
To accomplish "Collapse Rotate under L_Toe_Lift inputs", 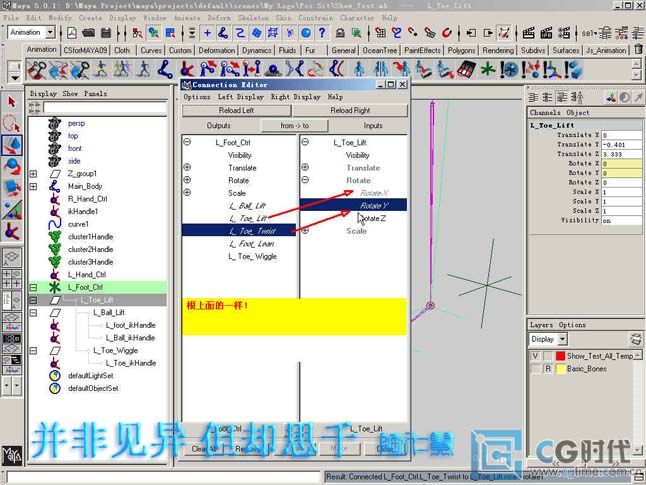I will pos(305,180).
